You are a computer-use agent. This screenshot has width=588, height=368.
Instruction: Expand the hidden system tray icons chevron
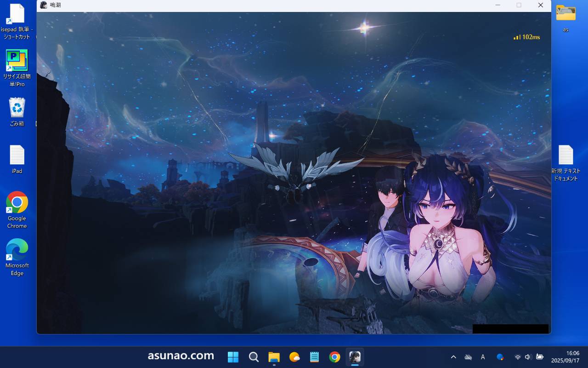(453, 357)
